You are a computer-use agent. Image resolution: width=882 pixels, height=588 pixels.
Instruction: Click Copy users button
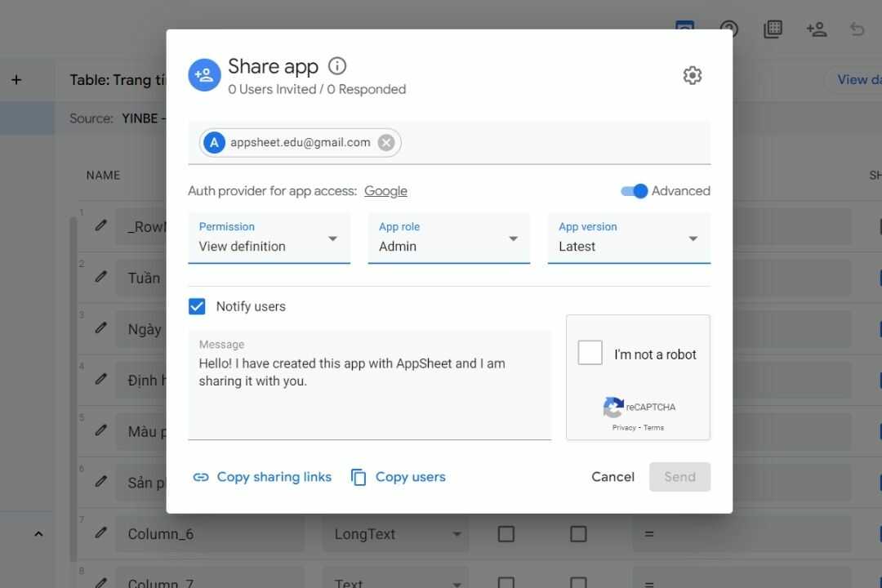pyautogui.click(x=399, y=477)
